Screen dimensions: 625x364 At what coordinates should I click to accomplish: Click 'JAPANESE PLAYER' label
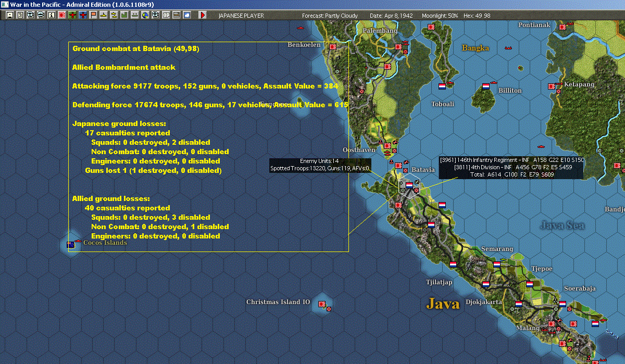coord(241,16)
